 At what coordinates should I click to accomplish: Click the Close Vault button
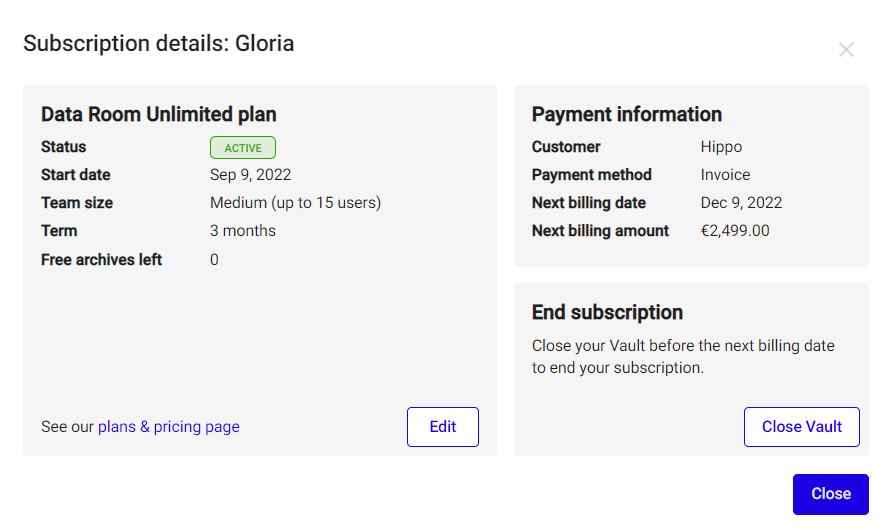pos(802,427)
